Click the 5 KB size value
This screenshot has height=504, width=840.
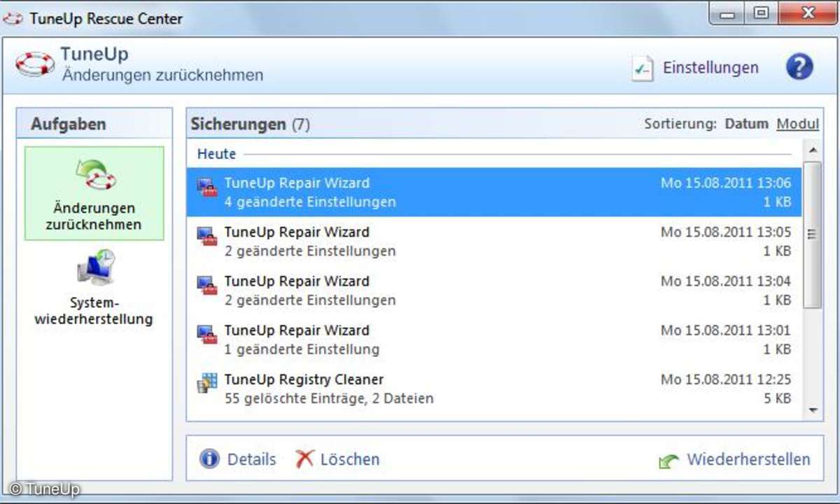[x=777, y=398]
